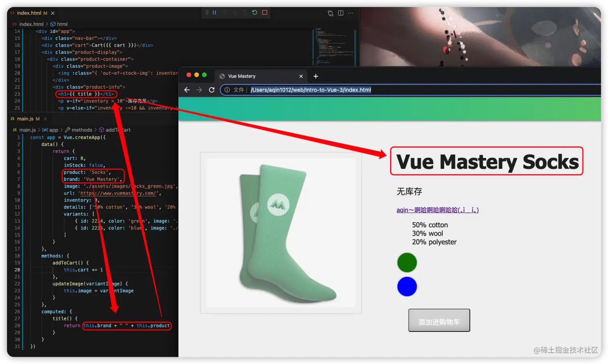Click the "30% wool" detail item

pyautogui.click(x=427, y=234)
